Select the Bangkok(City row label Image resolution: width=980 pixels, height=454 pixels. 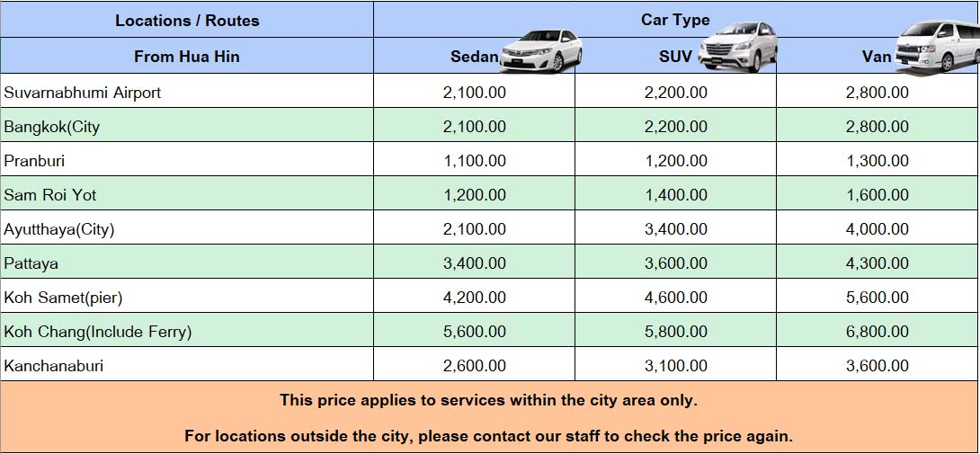[x=52, y=126]
